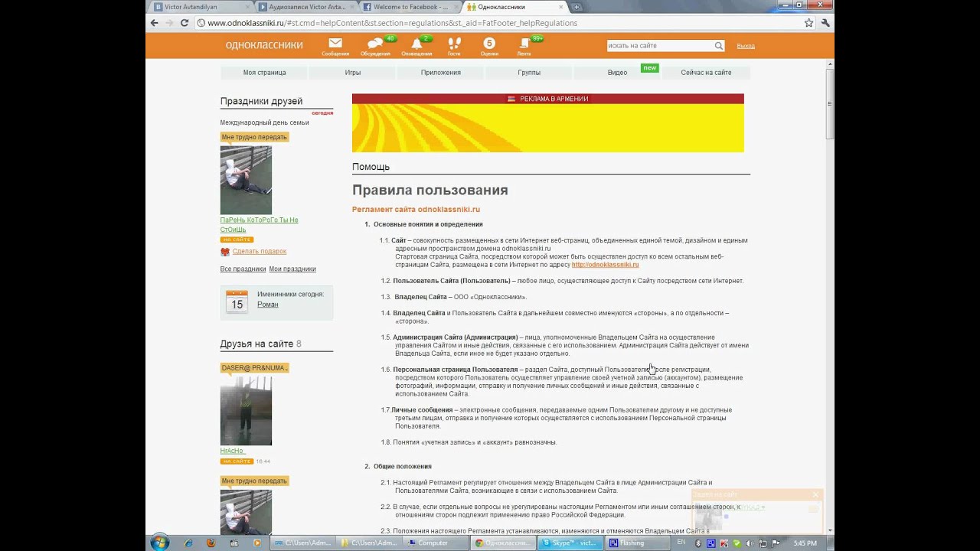980x551 pixels.
Task: Click the Друзья на сайте heading
Action: [261, 344]
